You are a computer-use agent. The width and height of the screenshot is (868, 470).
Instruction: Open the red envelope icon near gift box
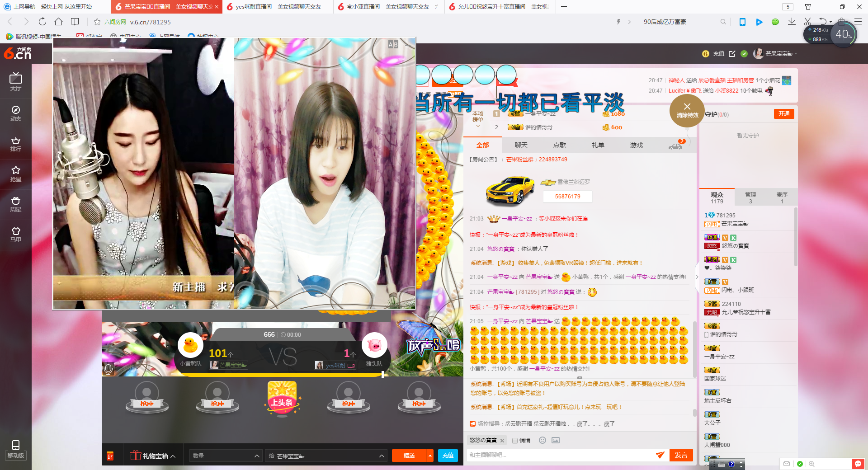(x=110, y=456)
